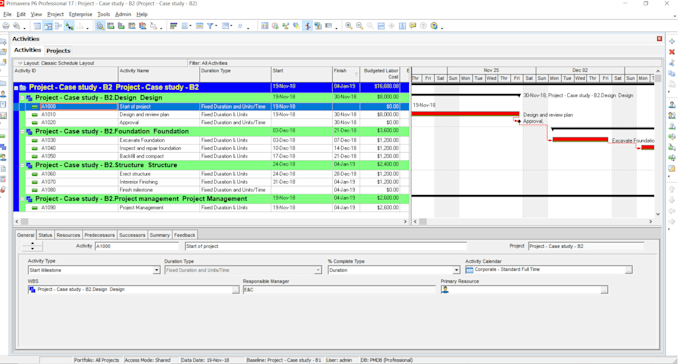Open the Filter toolbar dropdown arrow

click(x=216, y=27)
